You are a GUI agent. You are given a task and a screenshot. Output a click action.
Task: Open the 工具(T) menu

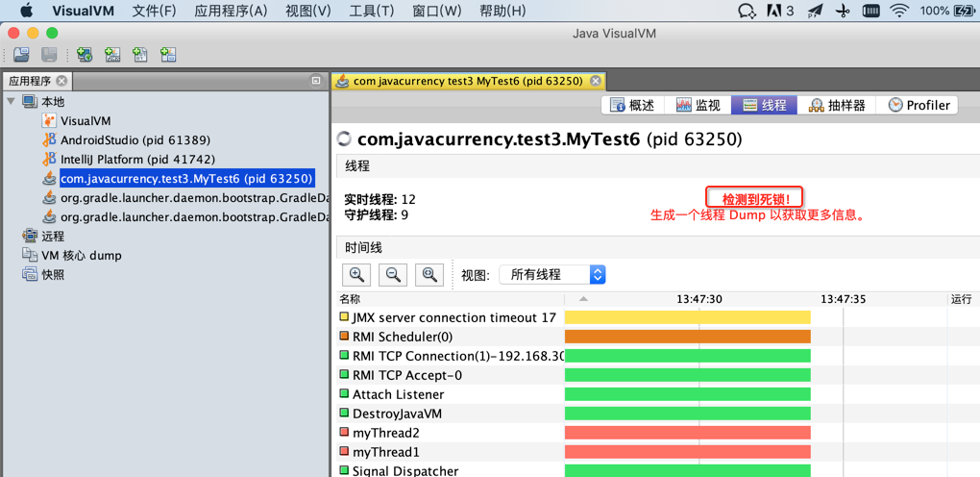click(372, 11)
